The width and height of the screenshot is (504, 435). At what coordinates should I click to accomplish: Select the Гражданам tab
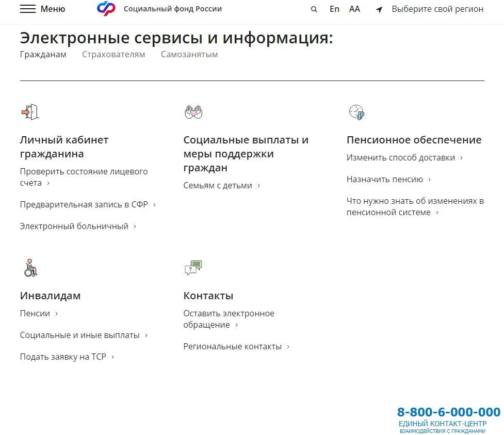tap(43, 54)
